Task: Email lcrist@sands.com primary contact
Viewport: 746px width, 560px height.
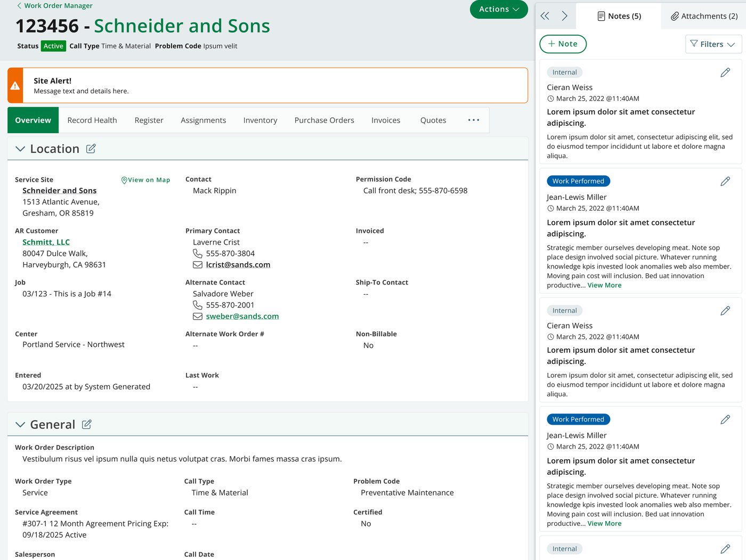Action: point(238,265)
